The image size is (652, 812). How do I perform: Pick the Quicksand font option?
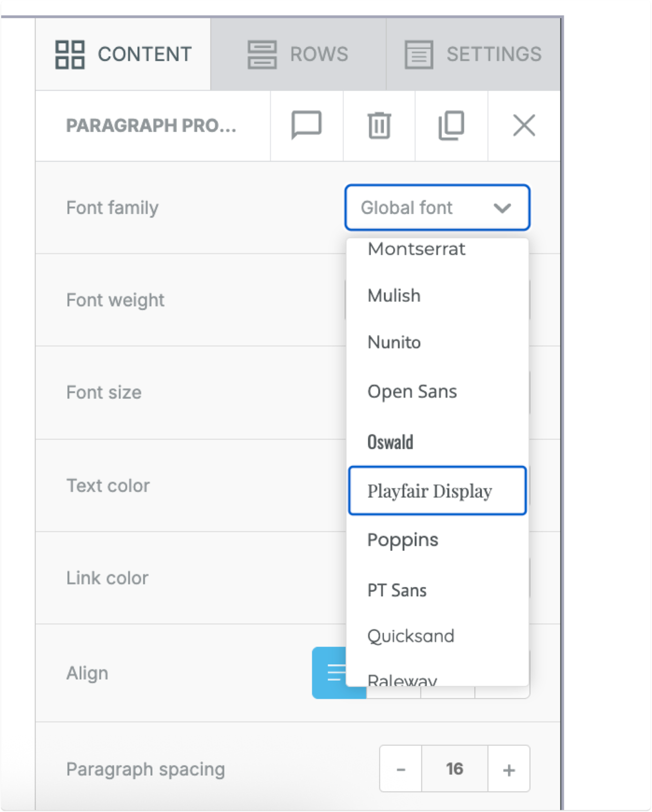point(411,636)
